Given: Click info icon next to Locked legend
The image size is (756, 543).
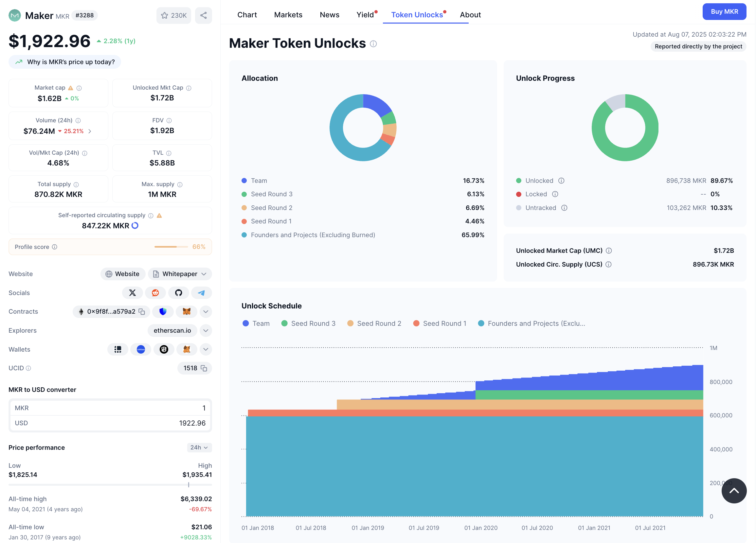Looking at the screenshot, I should pos(555,194).
